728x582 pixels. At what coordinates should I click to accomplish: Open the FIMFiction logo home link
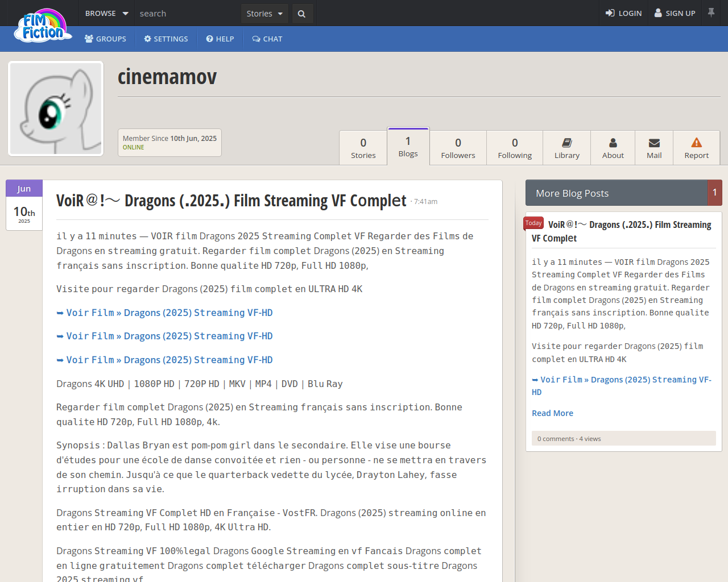coord(43,26)
